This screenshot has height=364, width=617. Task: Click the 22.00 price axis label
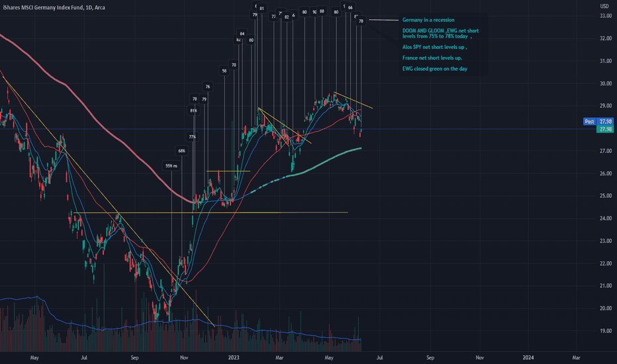coord(606,263)
